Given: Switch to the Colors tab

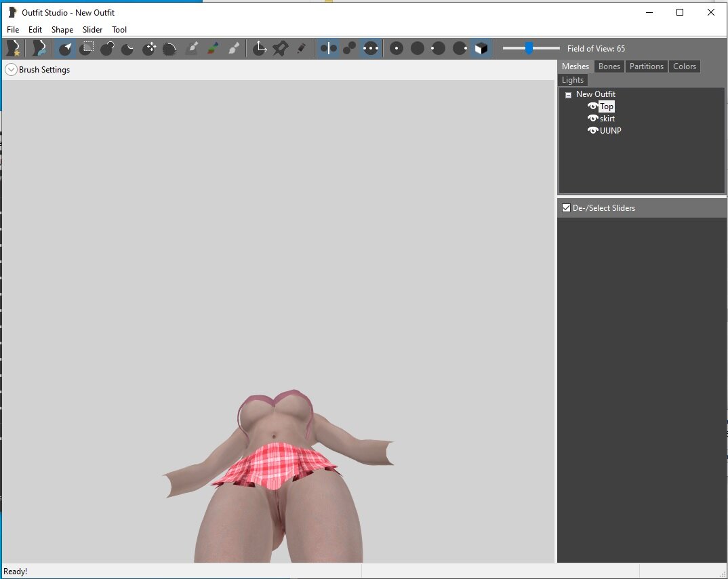Looking at the screenshot, I should pos(685,66).
